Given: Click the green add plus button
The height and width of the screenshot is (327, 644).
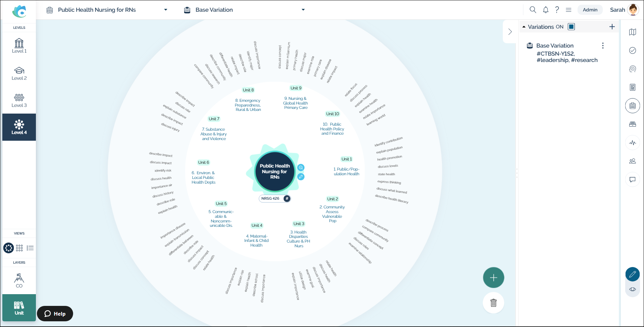Looking at the screenshot, I should click(493, 277).
